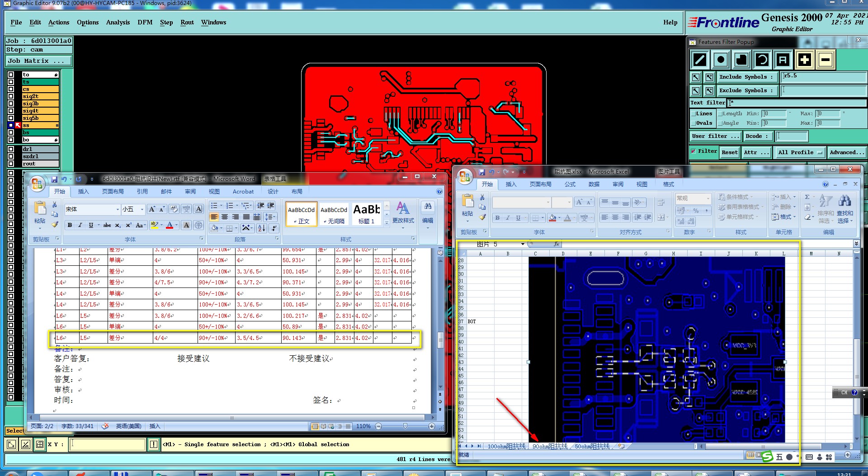Viewport: 868px width, 476px height.
Task: Toggle the Pads (dot) feature type filter
Action: coord(721,60)
